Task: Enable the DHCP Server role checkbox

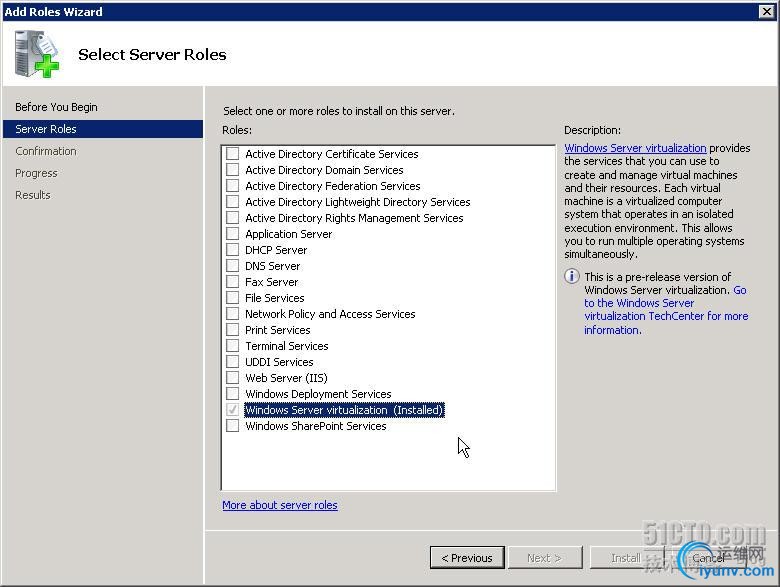Action: pyautogui.click(x=232, y=249)
